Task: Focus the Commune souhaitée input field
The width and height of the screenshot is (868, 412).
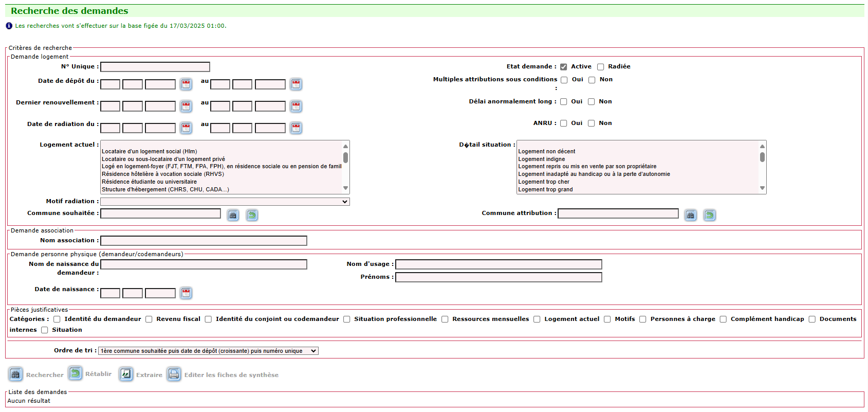Action: point(161,213)
